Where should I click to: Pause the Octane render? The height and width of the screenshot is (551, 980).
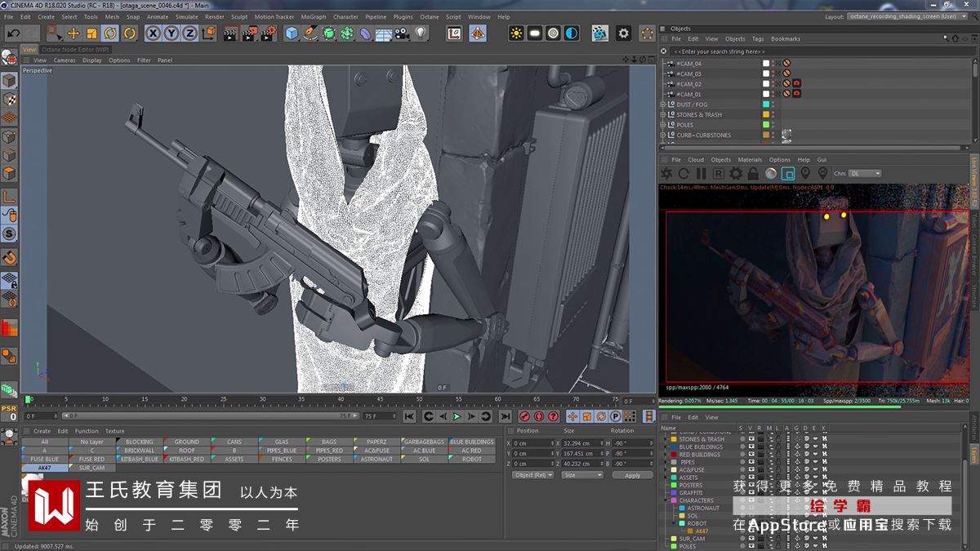pyautogui.click(x=701, y=173)
